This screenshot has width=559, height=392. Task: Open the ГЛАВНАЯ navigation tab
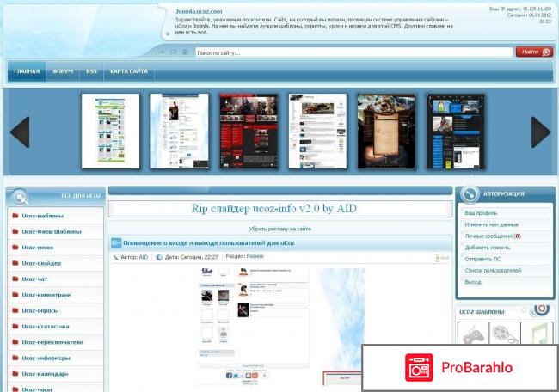click(27, 72)
